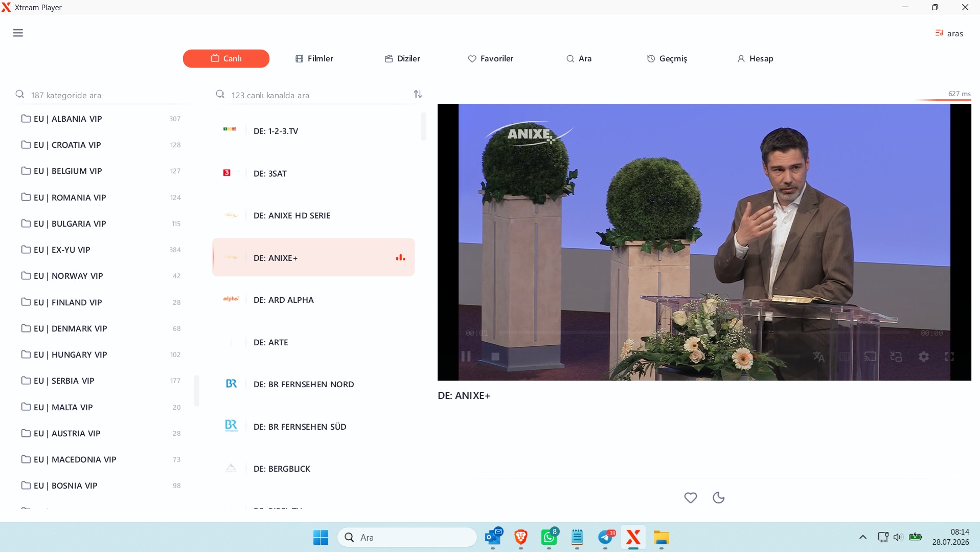Open the EU | DENMARK VIP category

pyautogui.click(x=101, y=328)
